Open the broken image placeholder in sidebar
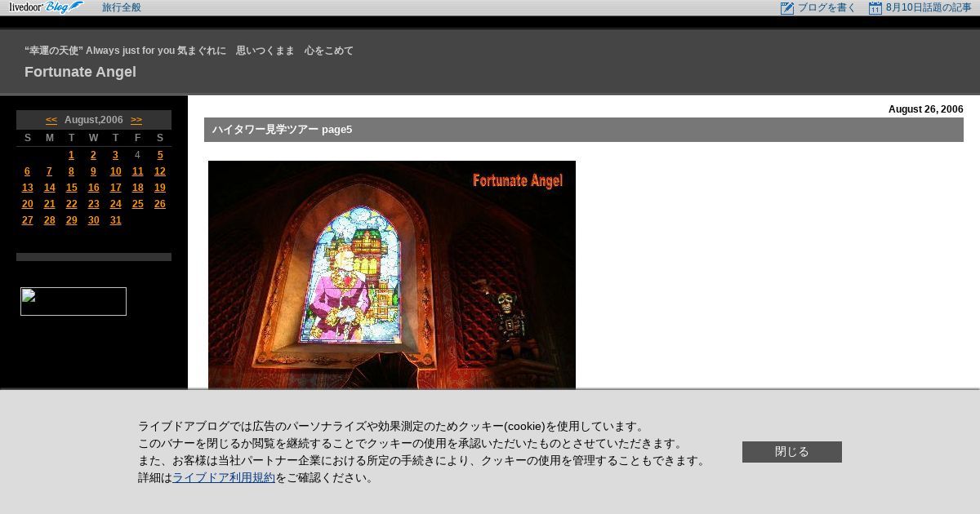Screen dimensions: 980x514 click(x=73, y=301)
